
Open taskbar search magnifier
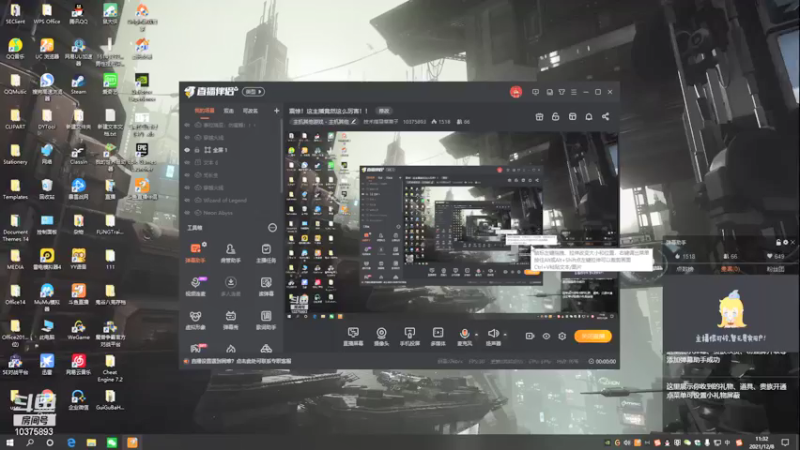coord(30,442)
